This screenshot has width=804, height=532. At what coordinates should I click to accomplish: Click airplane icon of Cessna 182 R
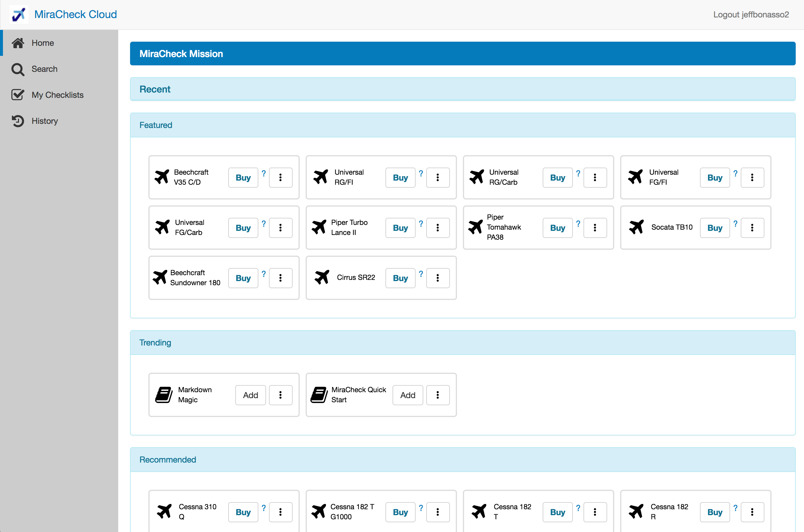(x=636, y=511)
